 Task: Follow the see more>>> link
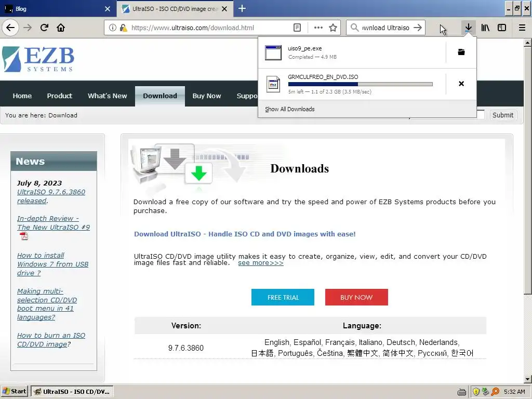click(261, 263)
